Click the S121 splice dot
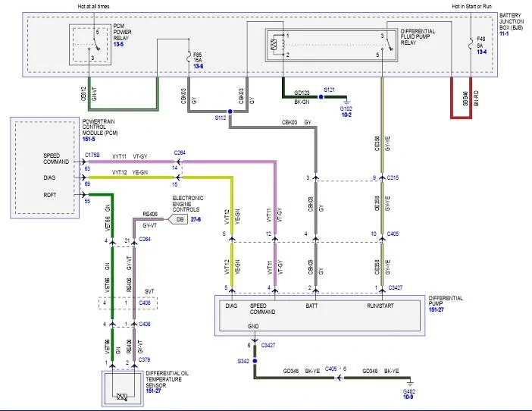Image resolution: width=532 pixels, height=411 pixels. 321,97
